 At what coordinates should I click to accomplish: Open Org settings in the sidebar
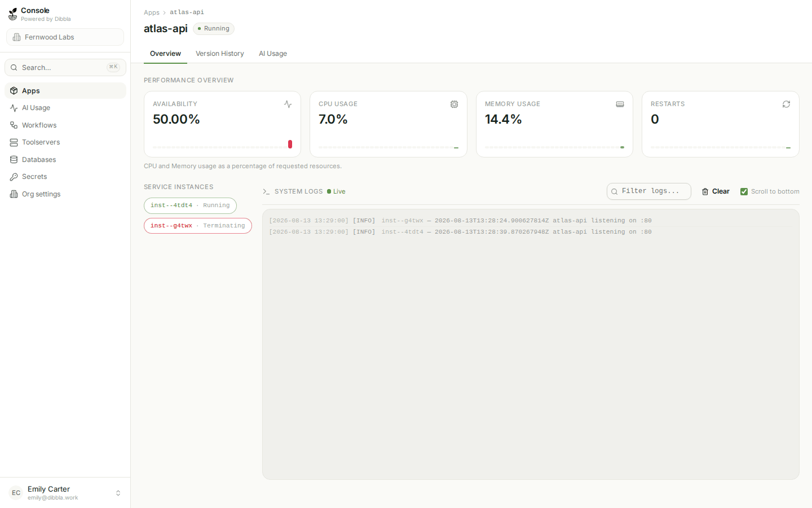click(65, 194)
